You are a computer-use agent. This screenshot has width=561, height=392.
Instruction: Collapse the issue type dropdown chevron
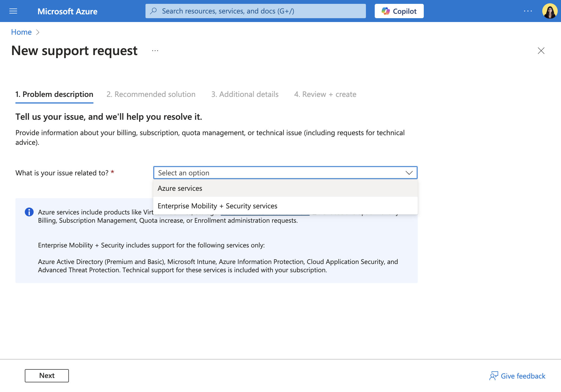tap(409, 173)
